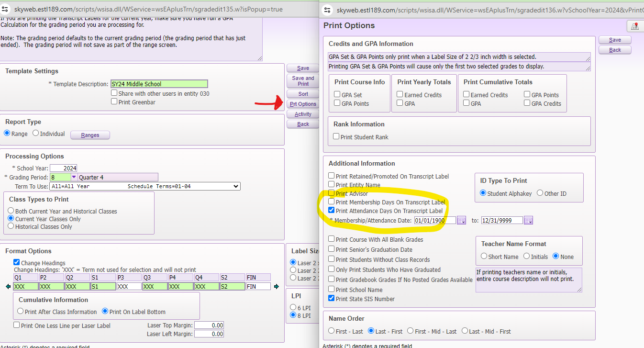
Task: Check the Print Student Rank box
Action: (336, 137)
